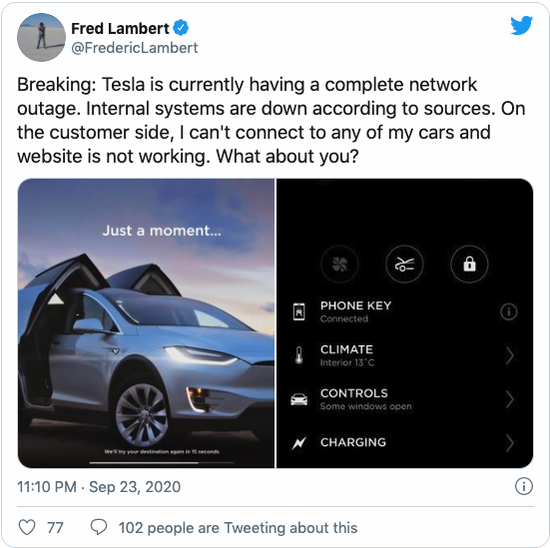550x548 pixels.
Task: Open Fred Lambert's profile avatar
Action: coord(41,37)
